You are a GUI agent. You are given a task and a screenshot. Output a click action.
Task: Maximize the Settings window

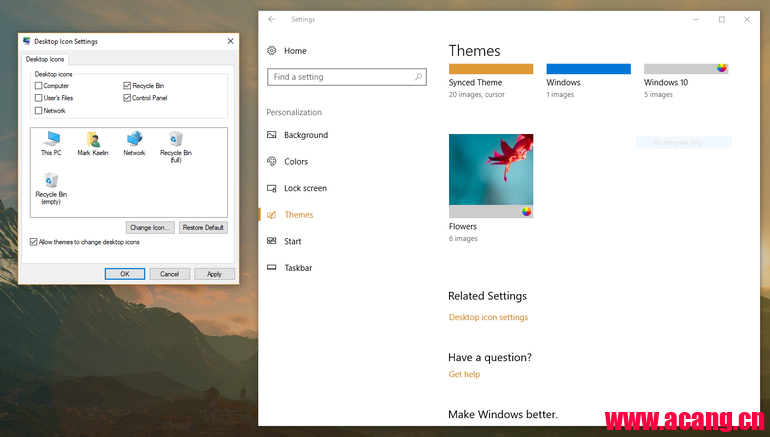click(721, 19)
